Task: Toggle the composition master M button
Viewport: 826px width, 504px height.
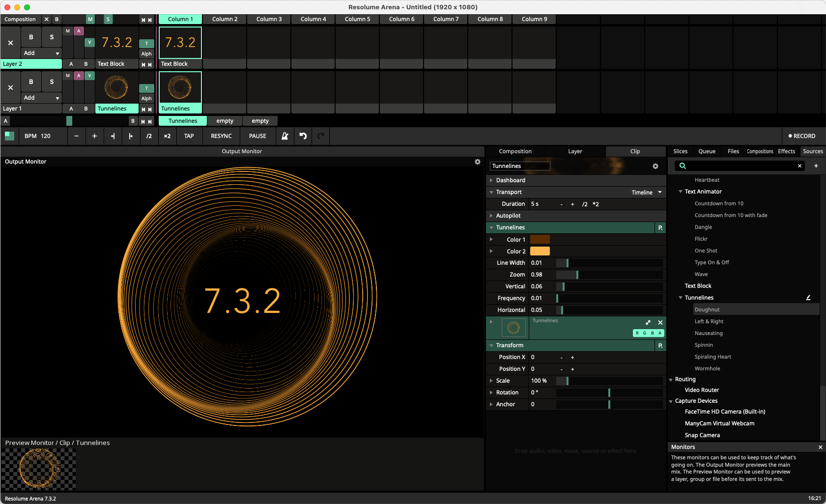Action: 90,20
